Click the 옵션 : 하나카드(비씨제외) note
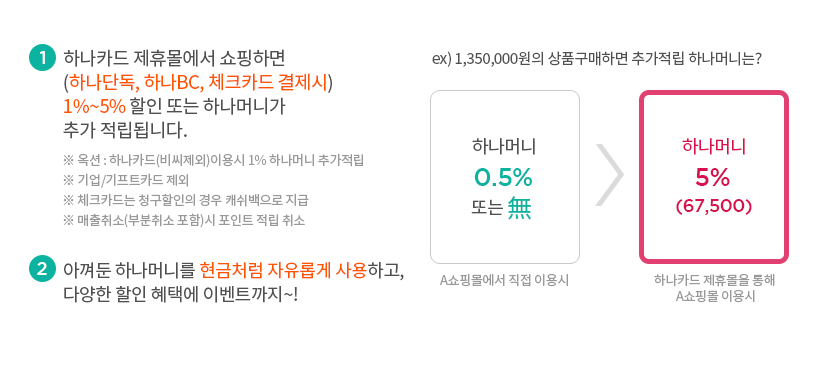This screenshot has width=820, height=370. (213, 160)
